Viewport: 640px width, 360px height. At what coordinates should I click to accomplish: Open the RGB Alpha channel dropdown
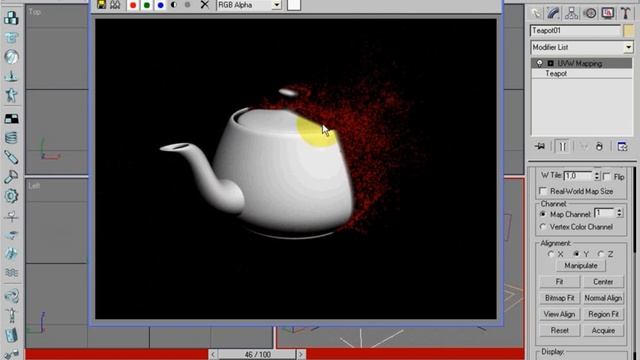(277, 5)
